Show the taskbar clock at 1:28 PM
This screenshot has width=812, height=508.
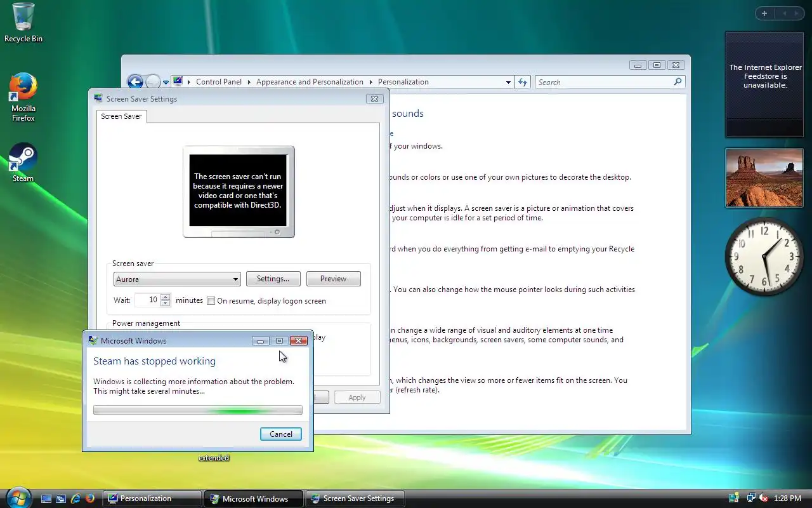(788, 498)
